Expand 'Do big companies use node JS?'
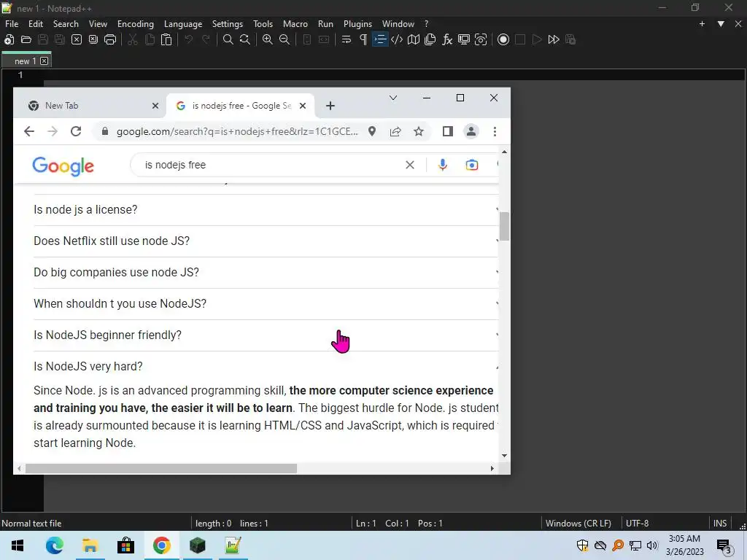The width and height of the screenshot is (747, 560). pos(266,273)
